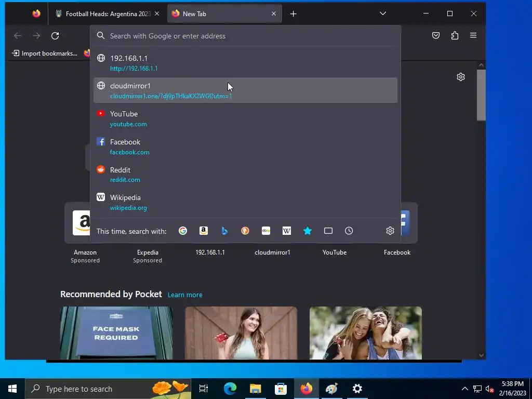Choose the Reddit suggestion row
532x399 pixels.
245,175
